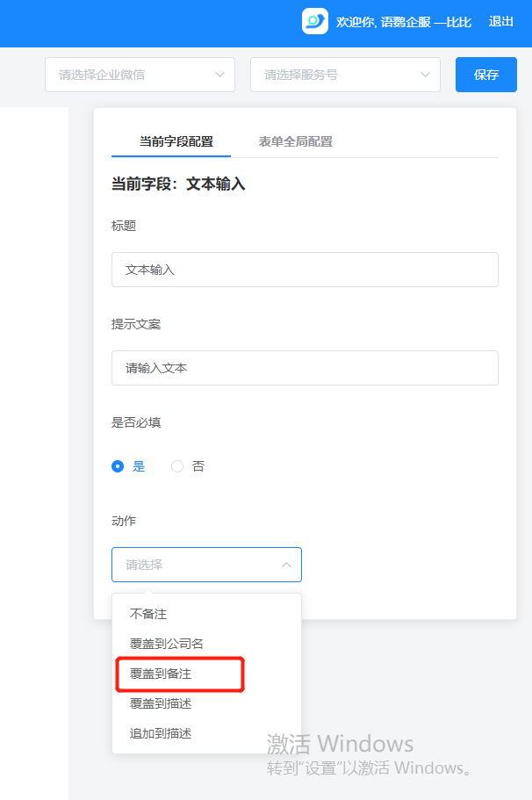Select 覆盖到备注 in the dropdown
Viewport: 532px width, 800px height.
[161, 674]
